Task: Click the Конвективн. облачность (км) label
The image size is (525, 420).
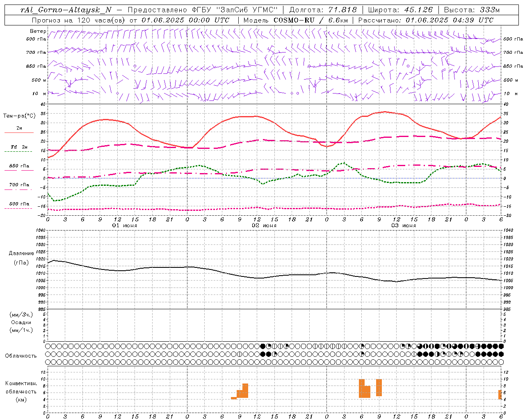Action: click(x=21, y=391)
